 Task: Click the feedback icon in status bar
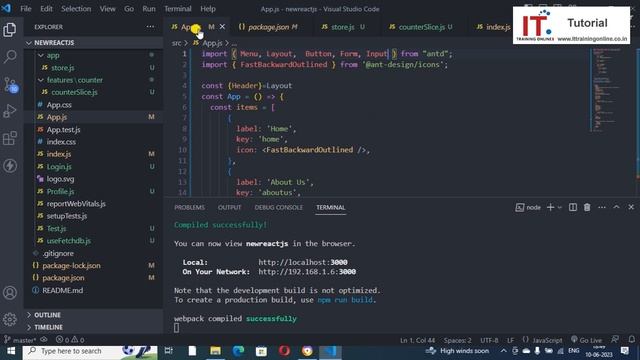tap(615, 340)
